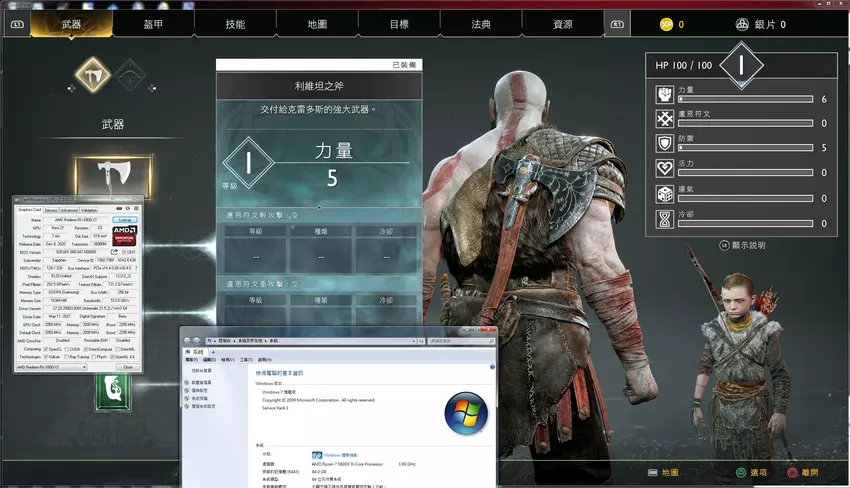850x488 pixels.
Task: Open the 檔案(F) menu in System window
Action: [x=191, y=359]
